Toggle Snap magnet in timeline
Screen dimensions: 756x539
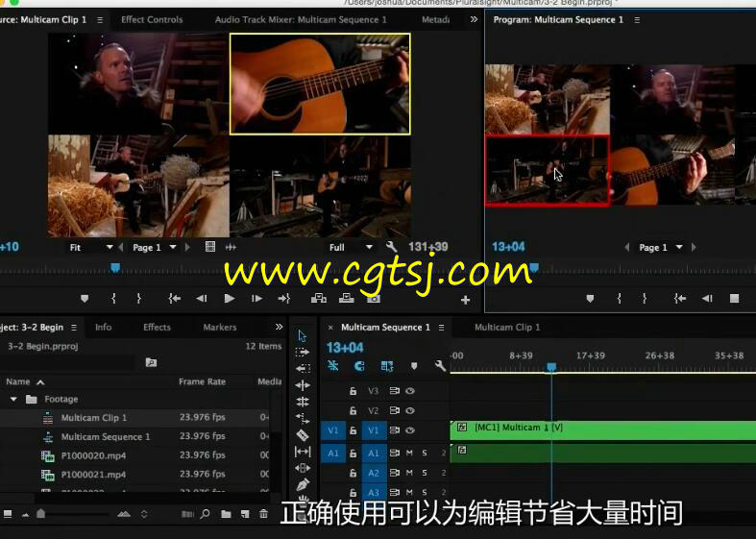[x=359, y=366]
